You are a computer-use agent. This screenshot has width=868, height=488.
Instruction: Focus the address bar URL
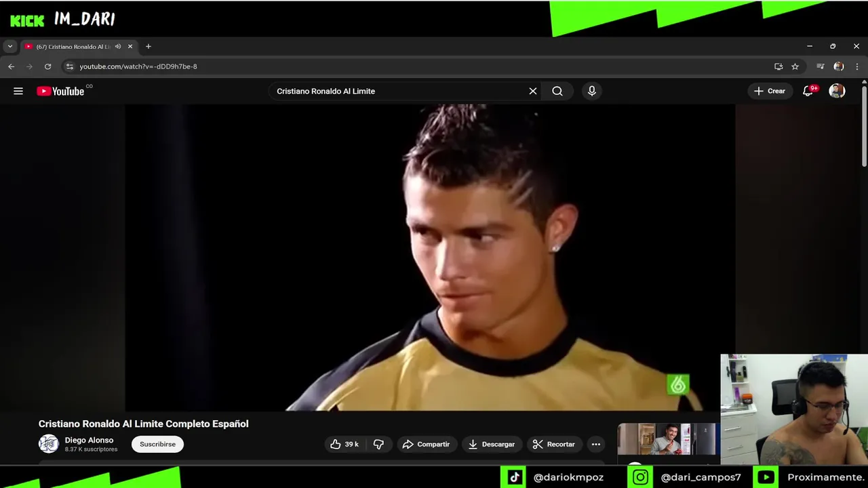click(x=138, y=66)
